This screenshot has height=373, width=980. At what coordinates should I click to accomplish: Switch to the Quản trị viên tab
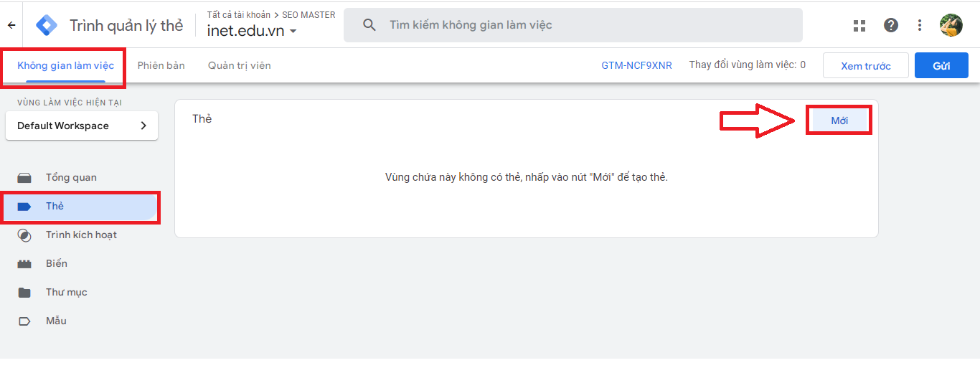pos(240,65)
